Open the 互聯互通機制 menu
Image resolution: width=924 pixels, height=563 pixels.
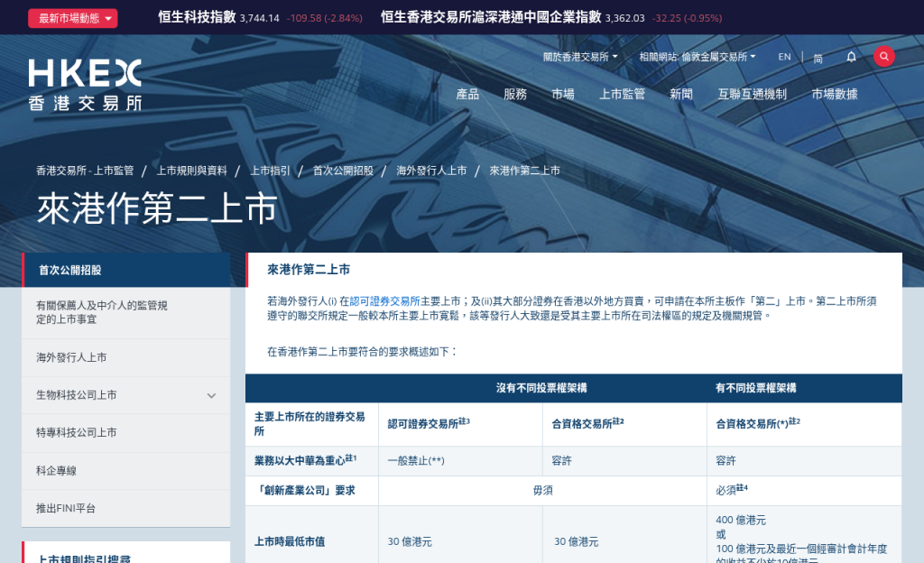(752, 94)
